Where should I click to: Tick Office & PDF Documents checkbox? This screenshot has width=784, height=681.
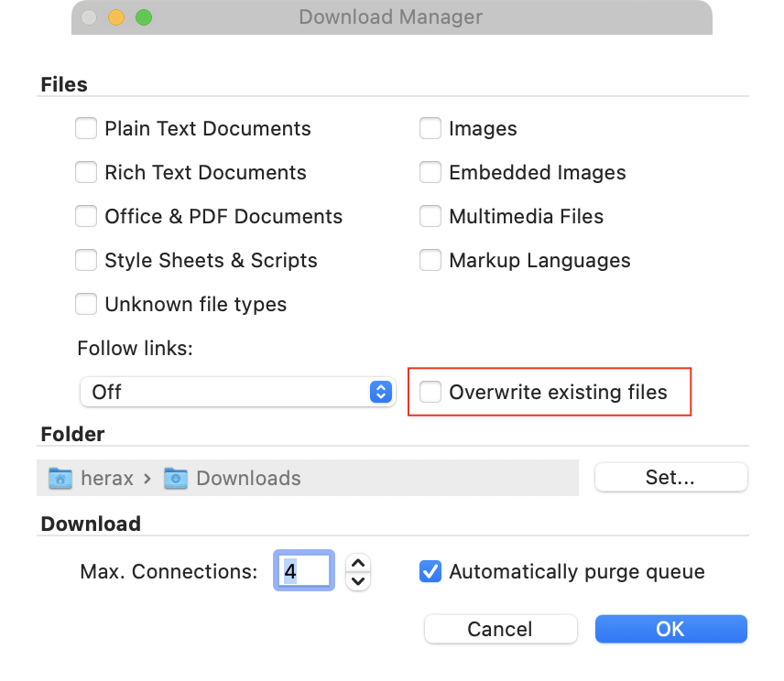tap(86, 217)
